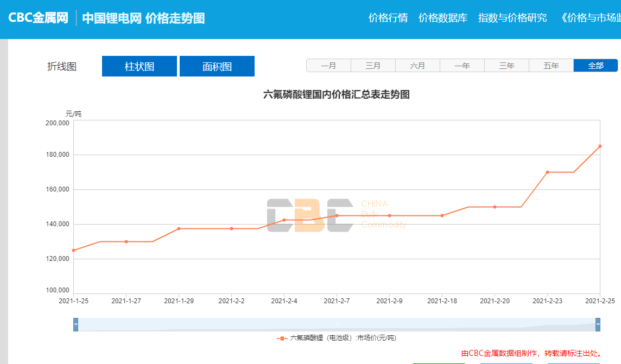The width and height of the screenshot is (621, 364).
Task: Click the 2021-2-18 x-axis date label
Action: pos(442,301)
